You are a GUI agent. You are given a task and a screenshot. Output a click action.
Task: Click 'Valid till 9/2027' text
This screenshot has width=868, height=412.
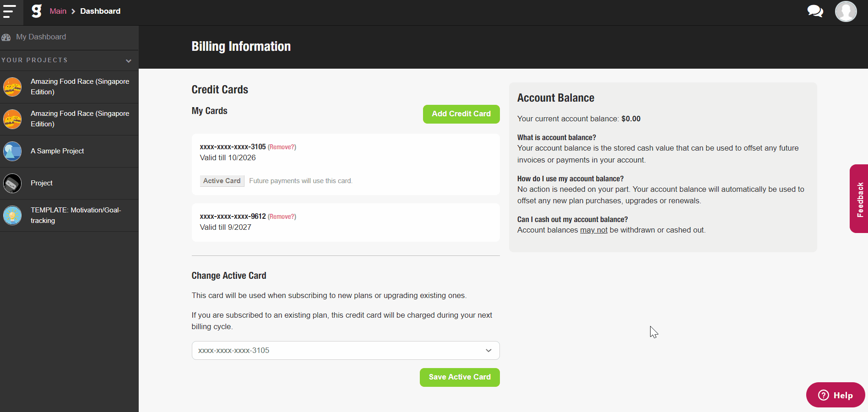pos(226,228)
